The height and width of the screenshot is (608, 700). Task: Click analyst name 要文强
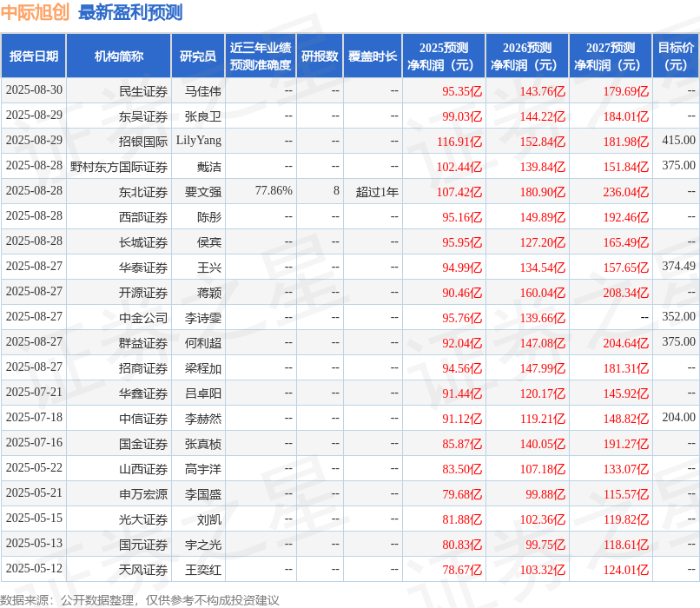point(200,191)
